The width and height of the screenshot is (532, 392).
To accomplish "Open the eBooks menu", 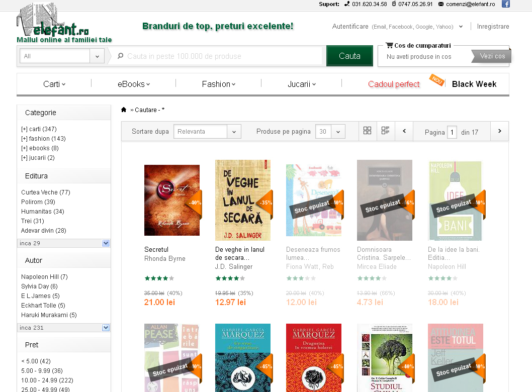I will click(134, 84).
